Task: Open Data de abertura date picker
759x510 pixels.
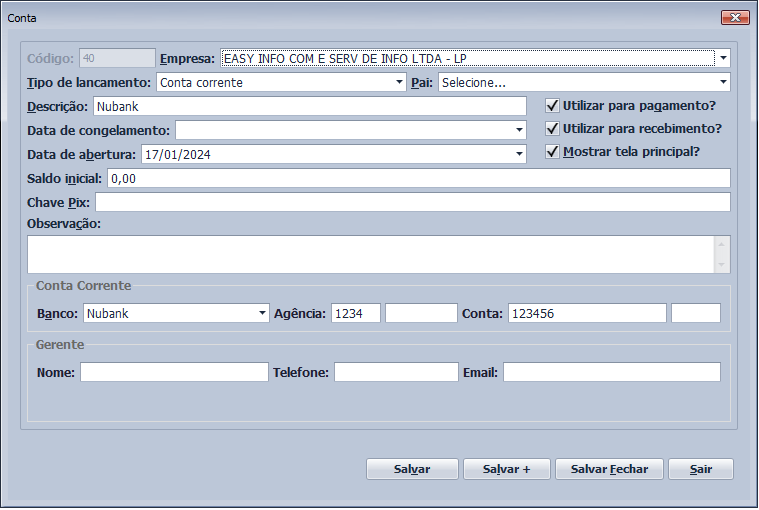Action: (519, 154)
